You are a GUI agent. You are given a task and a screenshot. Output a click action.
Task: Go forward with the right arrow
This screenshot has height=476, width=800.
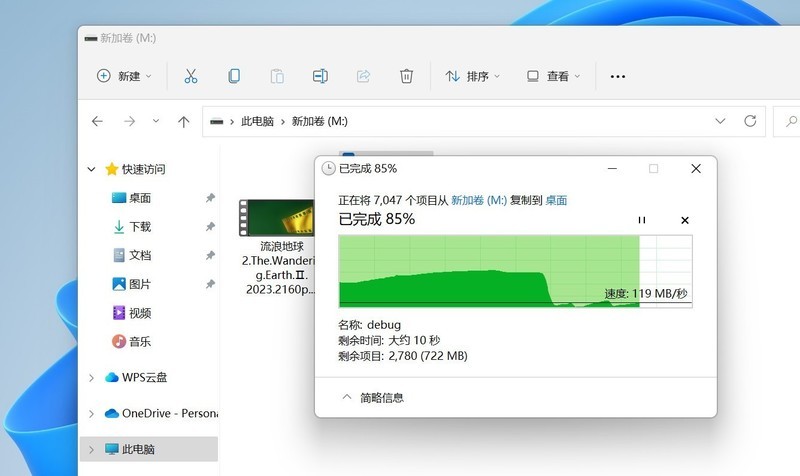(130, 121)
